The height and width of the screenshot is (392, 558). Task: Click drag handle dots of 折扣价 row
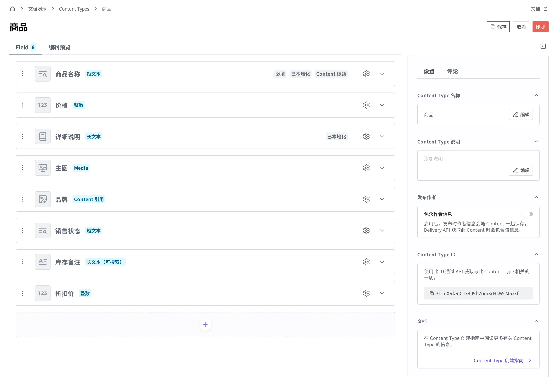(x=22, y=293)
